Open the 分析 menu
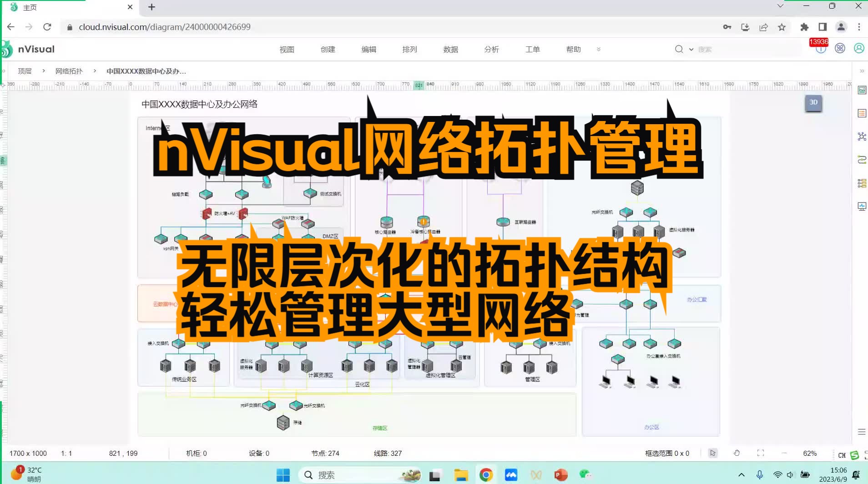Image resolution: width=868 pixels, height=484 pixels. [x=491, y=49]
